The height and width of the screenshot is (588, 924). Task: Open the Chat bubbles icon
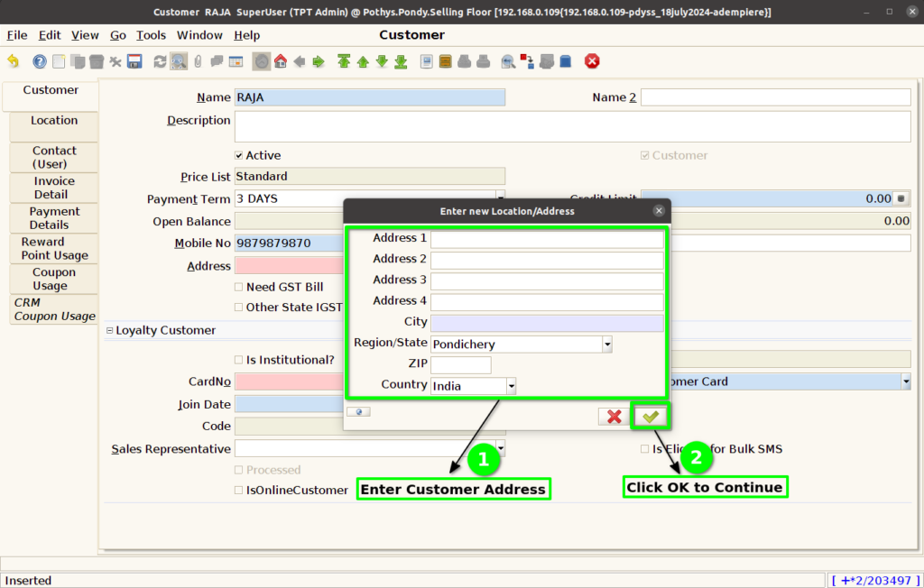(217, 61)
